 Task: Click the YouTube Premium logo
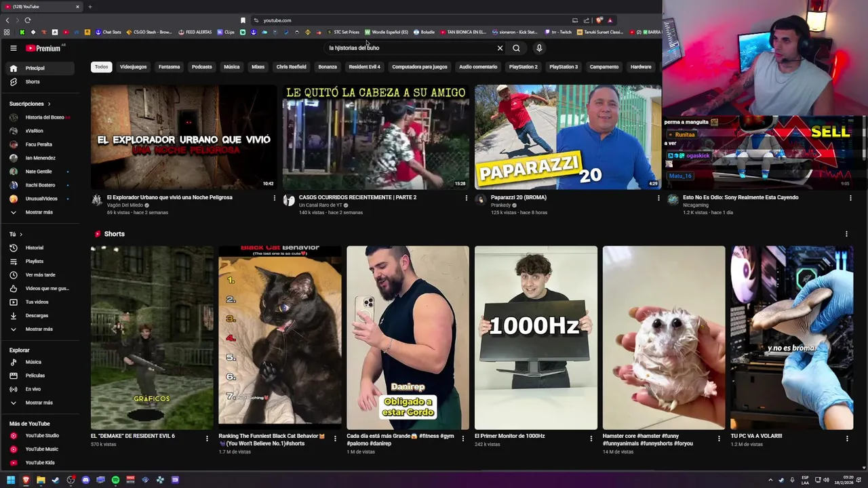(43, 48)
